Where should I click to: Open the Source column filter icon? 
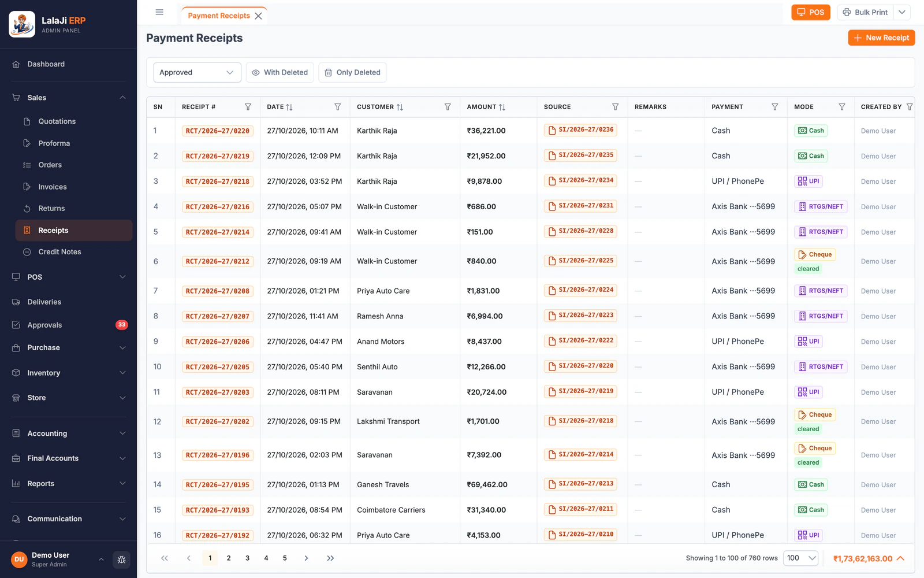click(616, 107)
